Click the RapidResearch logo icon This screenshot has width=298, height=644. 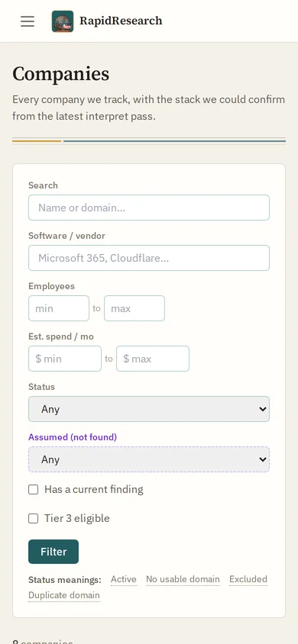[x=63, y=21]
